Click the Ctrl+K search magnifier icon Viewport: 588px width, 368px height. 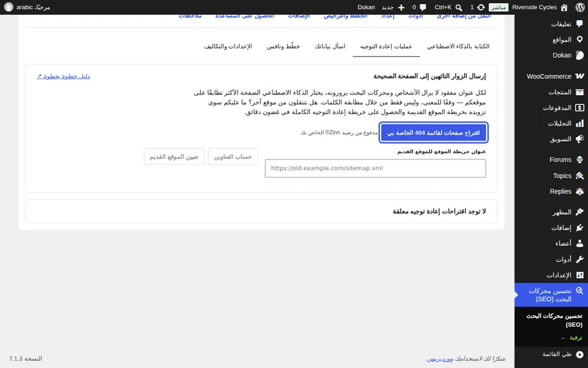tap(459, 7)
